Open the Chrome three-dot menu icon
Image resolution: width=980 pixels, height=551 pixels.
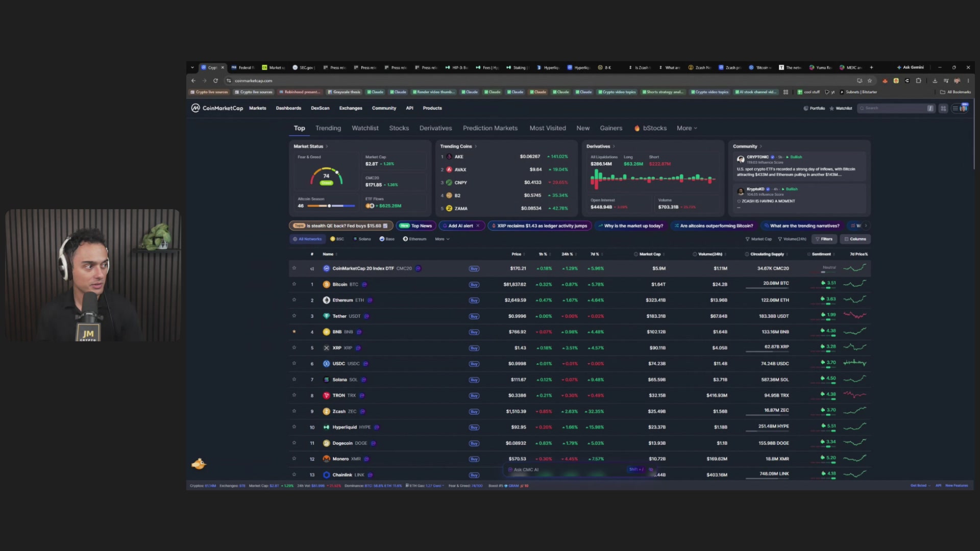pyautogui.click(x=968, y=81)
